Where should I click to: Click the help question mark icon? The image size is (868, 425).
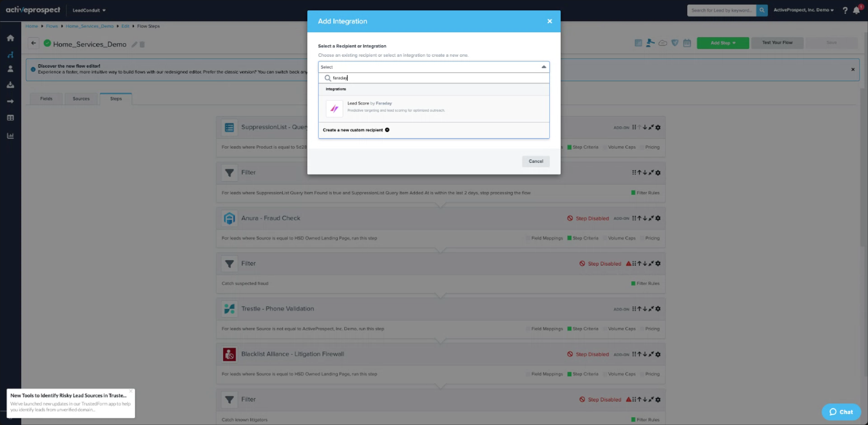[x=845, y=10]
